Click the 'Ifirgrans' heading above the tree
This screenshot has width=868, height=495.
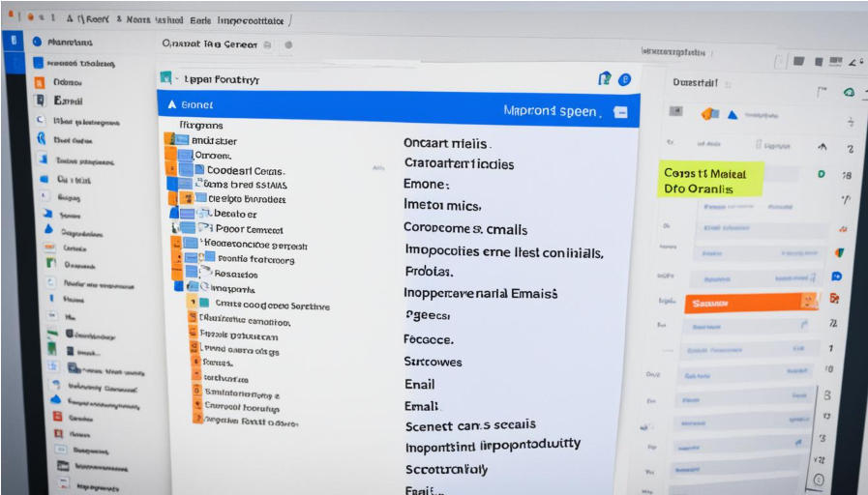(x=201, y=125)
